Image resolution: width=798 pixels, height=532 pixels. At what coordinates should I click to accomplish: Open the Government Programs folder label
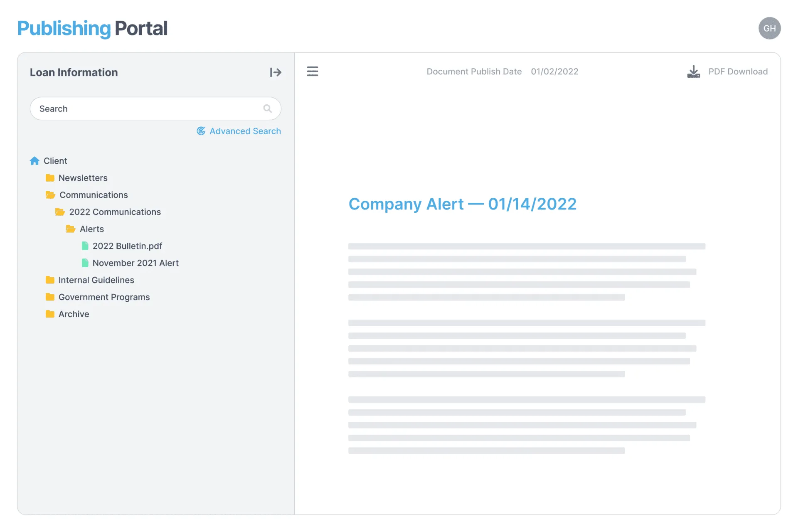(x=104, y=297)
